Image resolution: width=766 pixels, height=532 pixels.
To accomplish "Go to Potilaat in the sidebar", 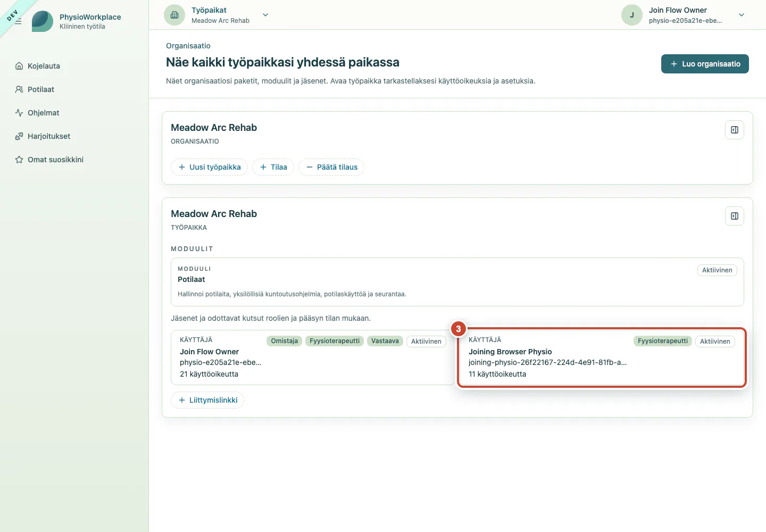I will click(74, 89).
